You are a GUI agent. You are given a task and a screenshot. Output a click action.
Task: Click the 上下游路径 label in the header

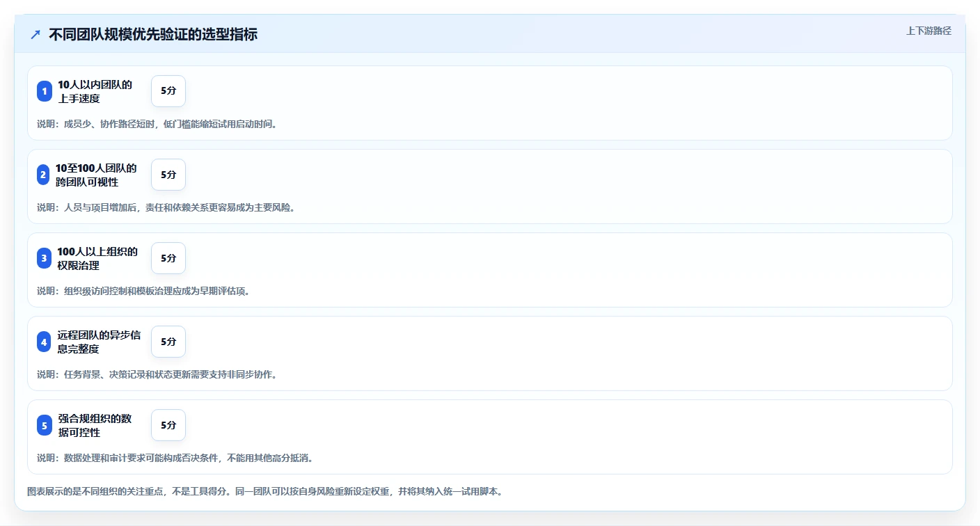click(x=928, y=31)
